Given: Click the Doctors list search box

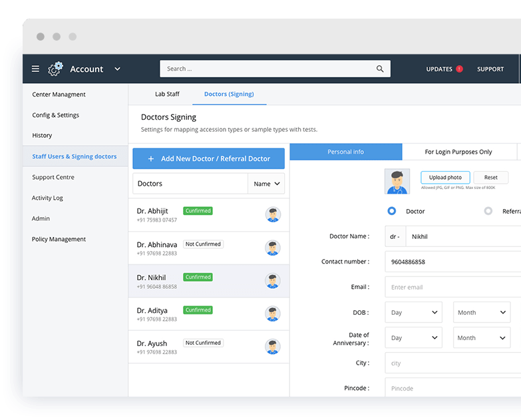Looking at the screenshot, I should 190,184.
